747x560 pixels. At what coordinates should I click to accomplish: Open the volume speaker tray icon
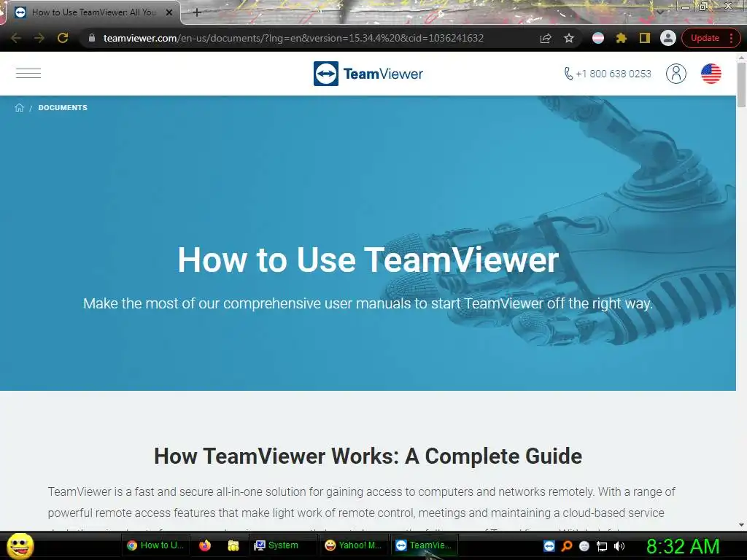[x=619, y=546]
